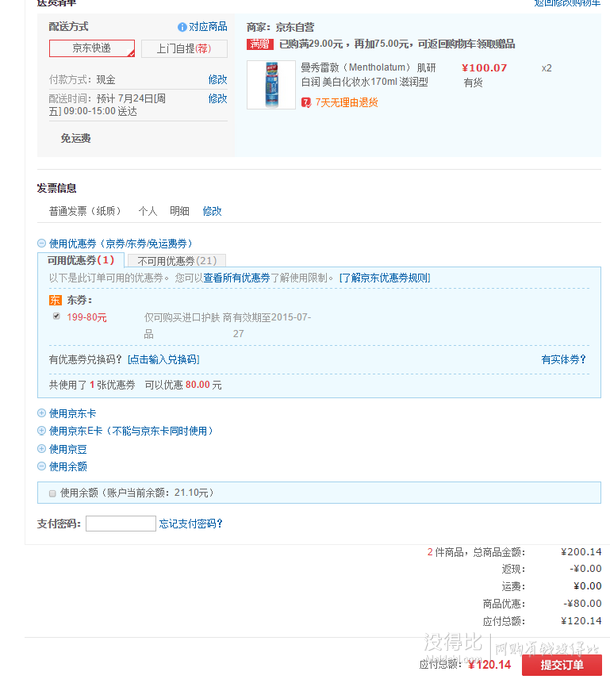
Task: Click the 返回修改购物车 link at top
Action: pos(567,3)
